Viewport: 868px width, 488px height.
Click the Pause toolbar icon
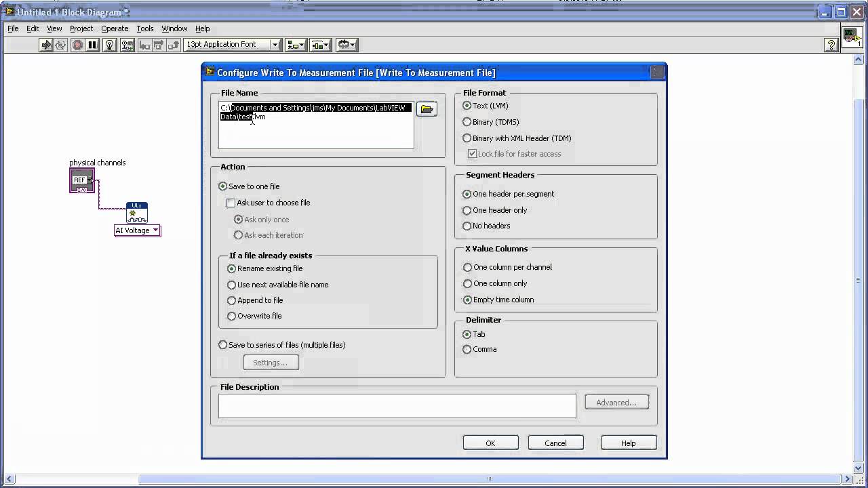93,45
